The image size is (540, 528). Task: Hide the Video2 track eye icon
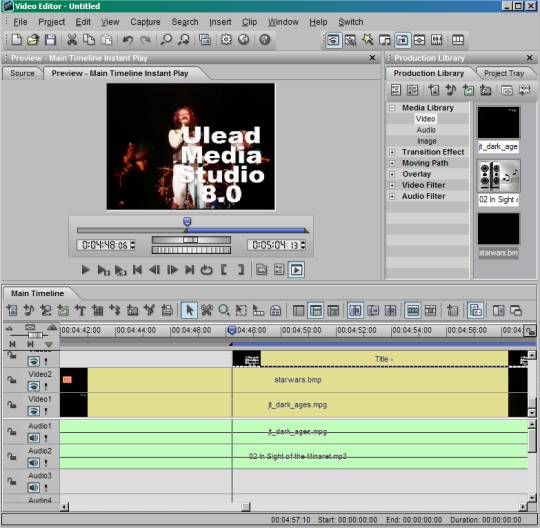pyautogui.click(x=33, y=386)
